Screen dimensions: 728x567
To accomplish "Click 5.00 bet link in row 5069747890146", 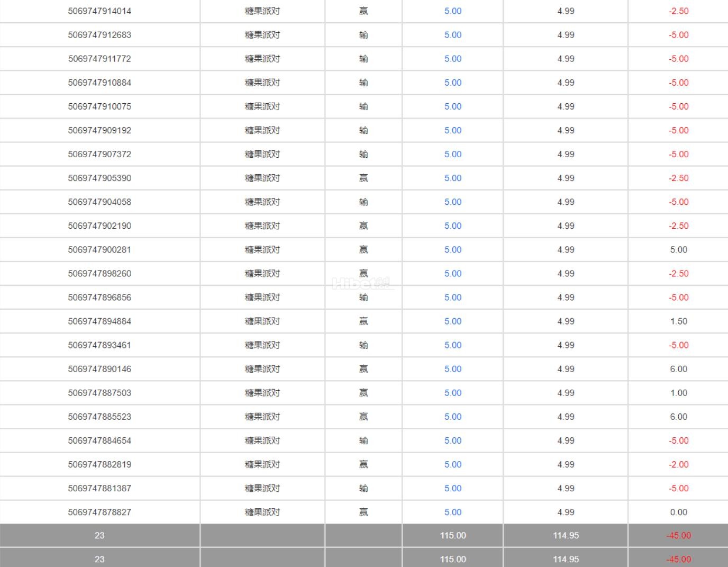I will 453,368.
